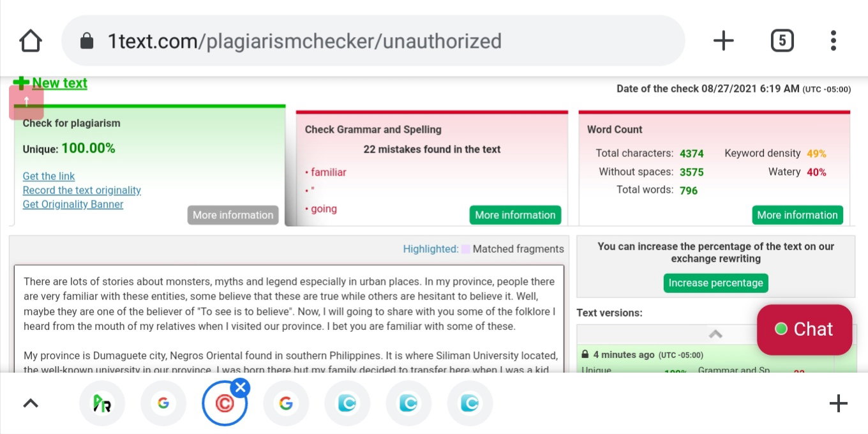Open the tab switcher showing 5 tabs
This screenshot has height=434, width=868.
[x=782, y=41]
